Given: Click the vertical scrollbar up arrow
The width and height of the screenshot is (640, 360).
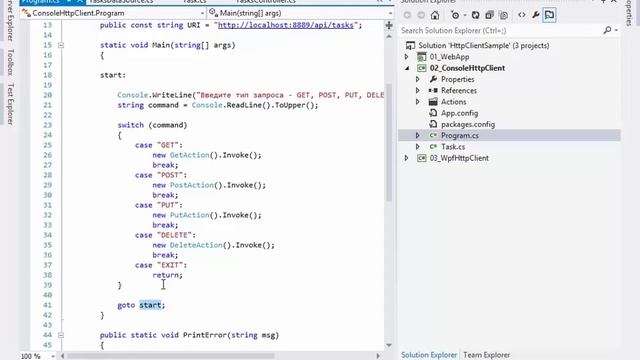Looking at the screenshot, I should pos(389,37).
